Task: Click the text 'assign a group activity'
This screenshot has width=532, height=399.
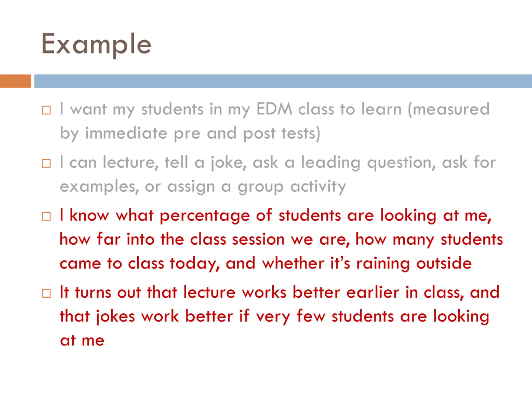Action: [257, 187]
